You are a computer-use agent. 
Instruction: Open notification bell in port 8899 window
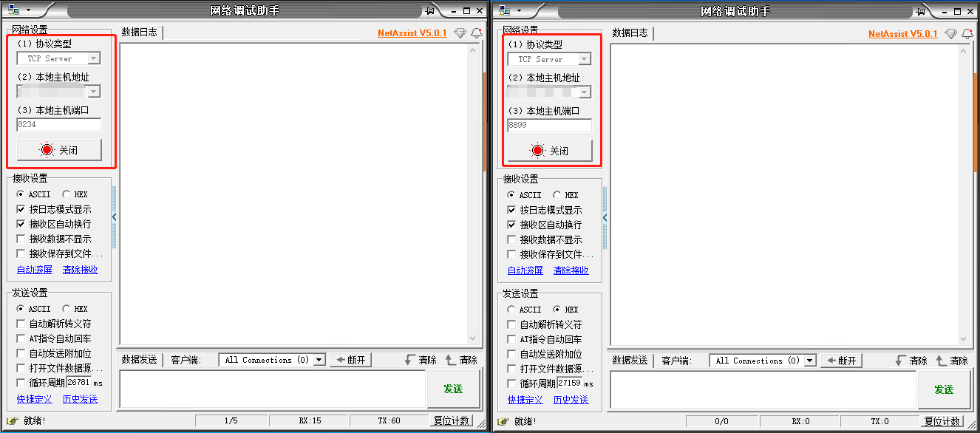click(967, 34)
